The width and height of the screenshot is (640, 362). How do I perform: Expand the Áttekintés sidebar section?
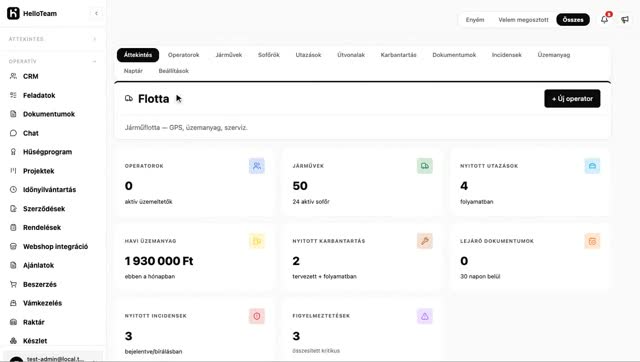tap(53, 39)
